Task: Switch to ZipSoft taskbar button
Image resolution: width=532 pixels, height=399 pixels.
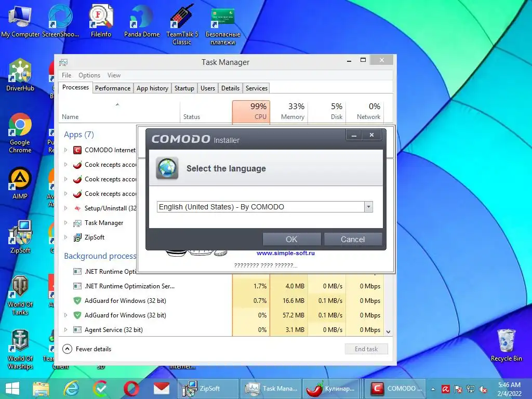Action: pos(208,389)
